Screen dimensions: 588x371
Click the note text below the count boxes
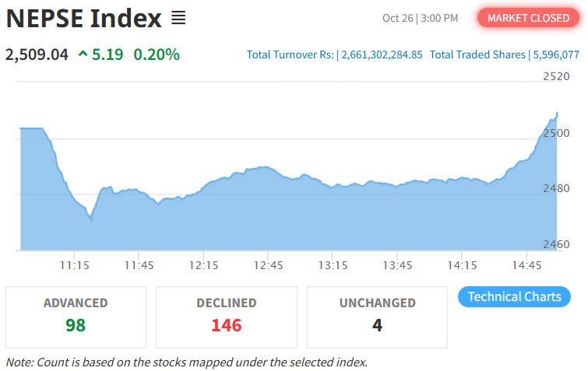pyautogui.click(x=186, y=362)
